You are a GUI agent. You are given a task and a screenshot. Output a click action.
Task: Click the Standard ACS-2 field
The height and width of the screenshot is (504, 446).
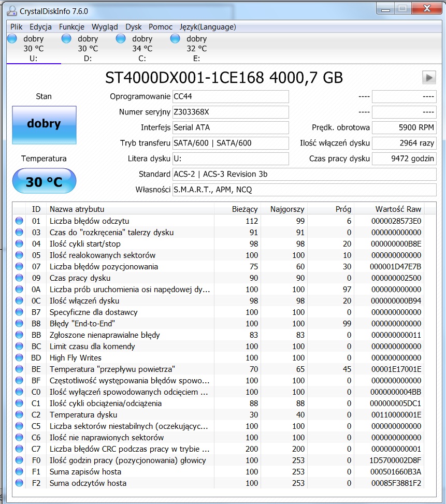(304, 174)
